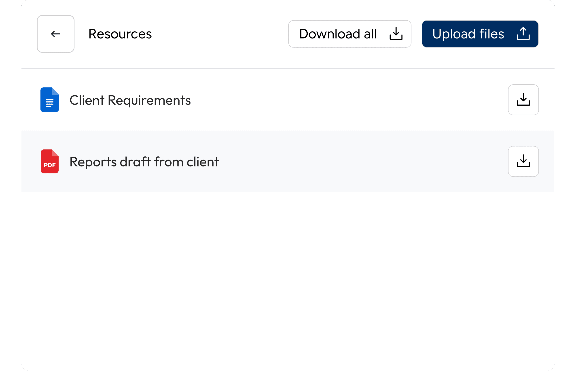Click the download tray icon beside Download all
576x392 pixels.
coord(396,34)
